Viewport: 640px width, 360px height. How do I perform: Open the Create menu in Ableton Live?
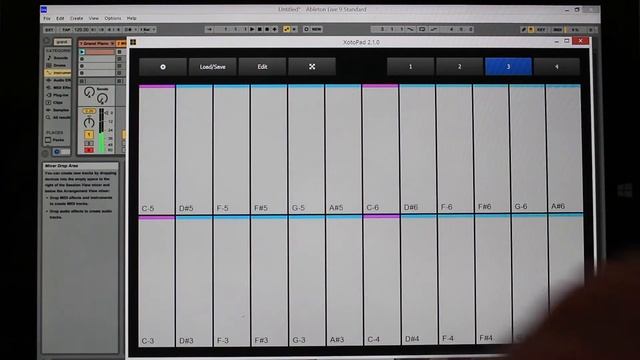tap(76, 18)
